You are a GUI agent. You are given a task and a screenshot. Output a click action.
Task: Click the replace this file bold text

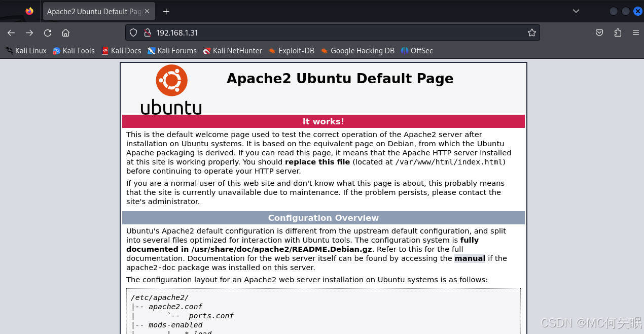pyautogui.click(x=317, y=162)
